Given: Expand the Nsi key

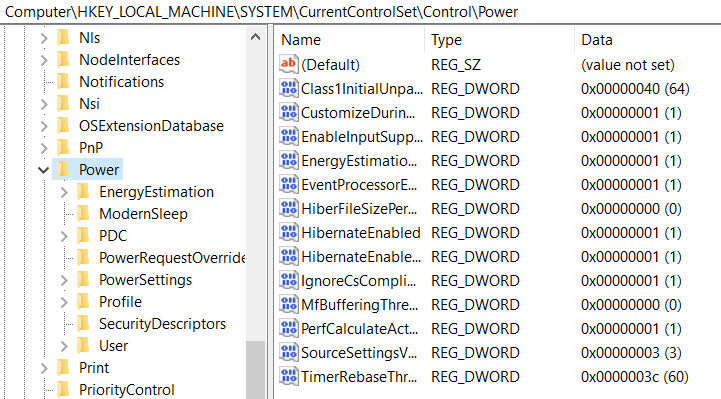Looking at the screenshot, I should 44,104.
